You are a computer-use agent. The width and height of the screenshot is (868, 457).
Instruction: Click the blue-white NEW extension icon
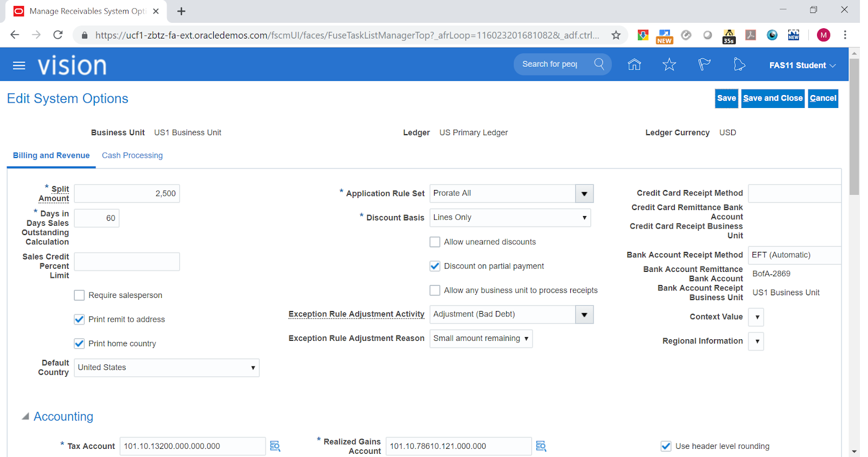pos(794,35)
